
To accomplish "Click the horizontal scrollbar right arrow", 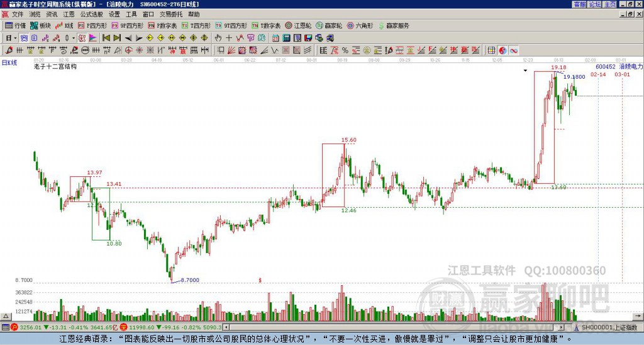I will (562, 327).
